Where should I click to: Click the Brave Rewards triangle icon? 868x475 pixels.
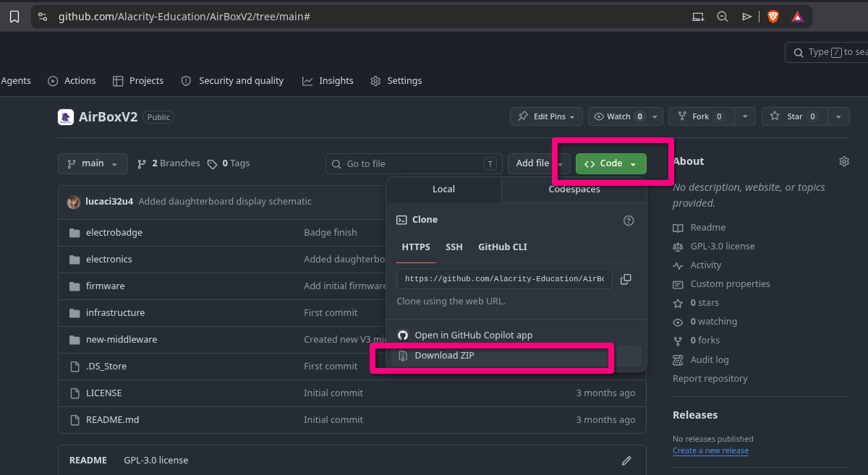pos(797,17)
